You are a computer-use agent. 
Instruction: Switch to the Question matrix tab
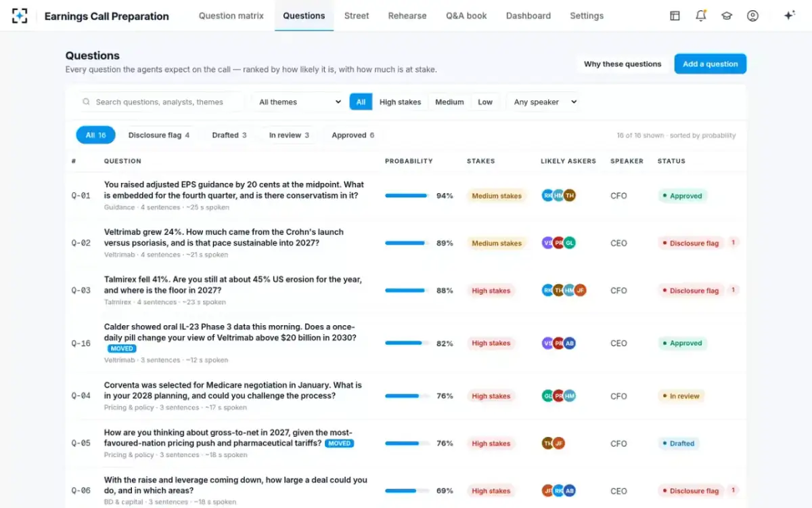click(231, 16)
